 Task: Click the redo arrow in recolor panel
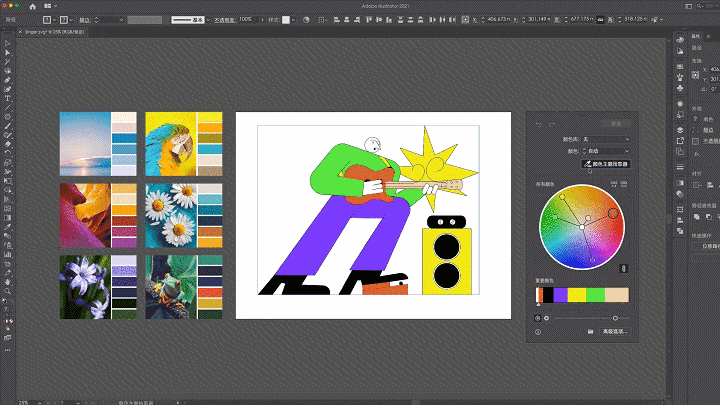coord(551,124)
